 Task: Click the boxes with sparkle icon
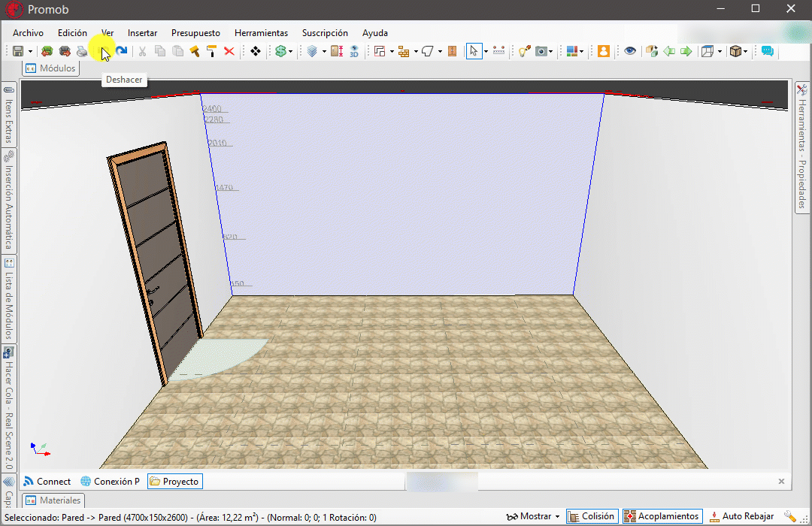pos(652,51)
